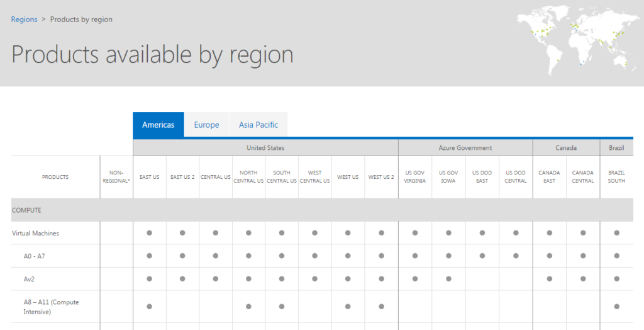Click the Products by region breadcrumb text
The height and width of the screenshot is (330, 644).
[81, 20]
